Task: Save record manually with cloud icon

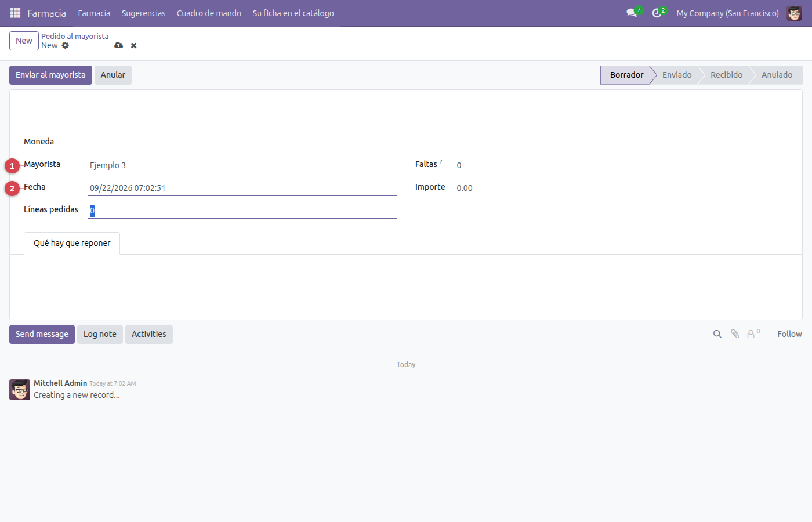Action: (x=118, y=45)
